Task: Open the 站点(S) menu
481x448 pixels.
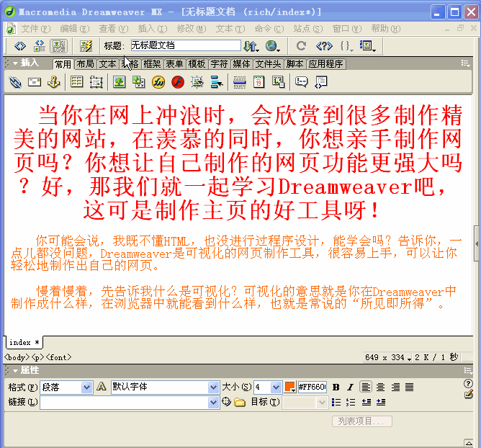Action: (x=308, y=29)
